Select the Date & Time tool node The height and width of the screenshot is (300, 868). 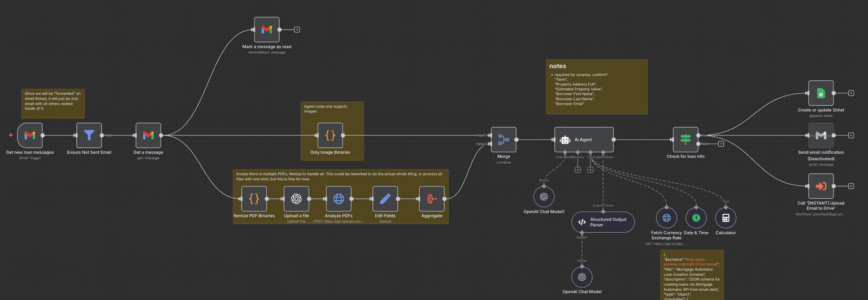[696, 218]
